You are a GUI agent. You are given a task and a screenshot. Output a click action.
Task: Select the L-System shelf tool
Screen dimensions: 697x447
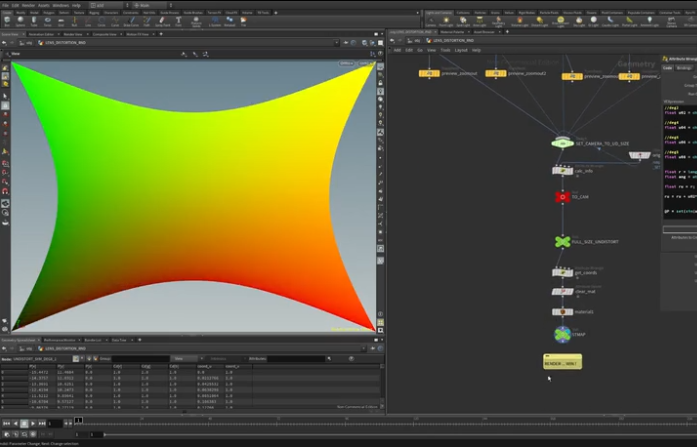pos(215,21)
